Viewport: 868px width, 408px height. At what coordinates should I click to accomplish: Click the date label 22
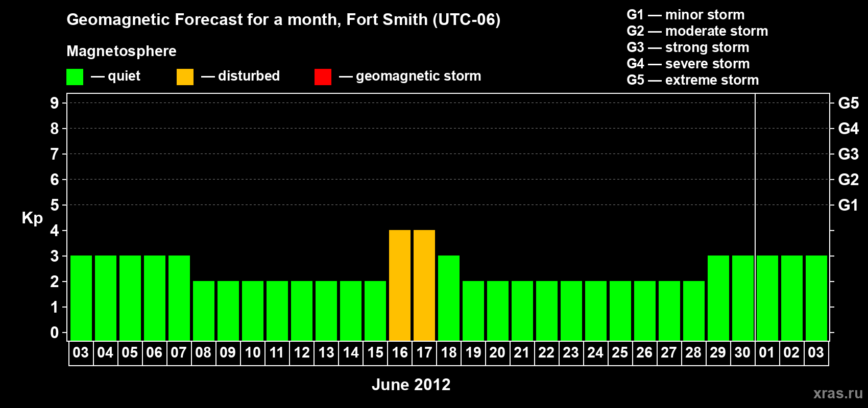[x=546, y=352]
